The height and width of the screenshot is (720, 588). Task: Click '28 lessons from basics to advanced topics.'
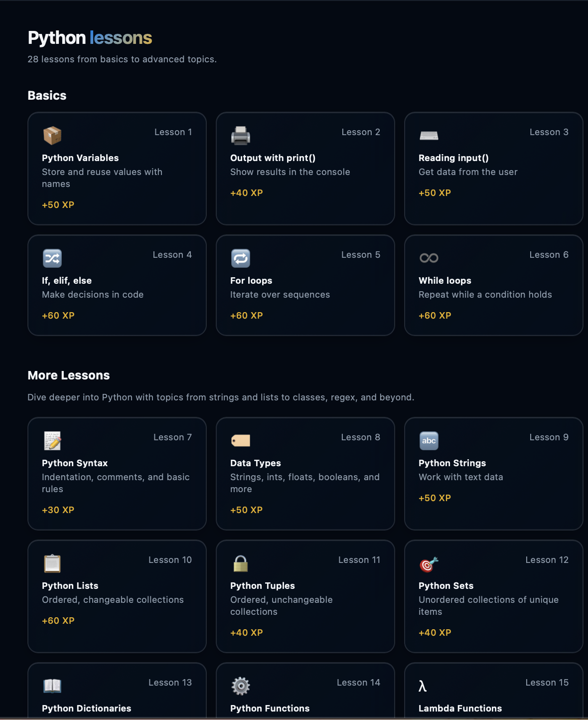click(x=122, y=59)
